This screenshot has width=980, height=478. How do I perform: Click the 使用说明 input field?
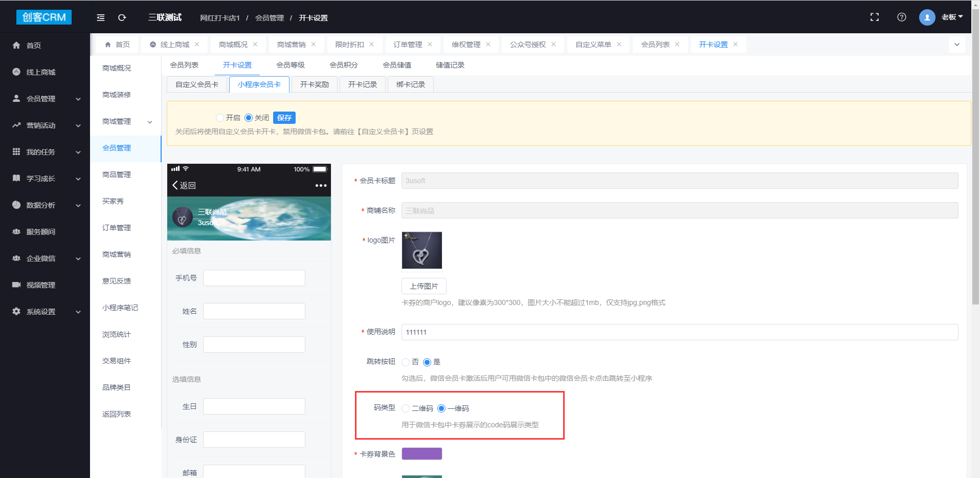(680, 332)
